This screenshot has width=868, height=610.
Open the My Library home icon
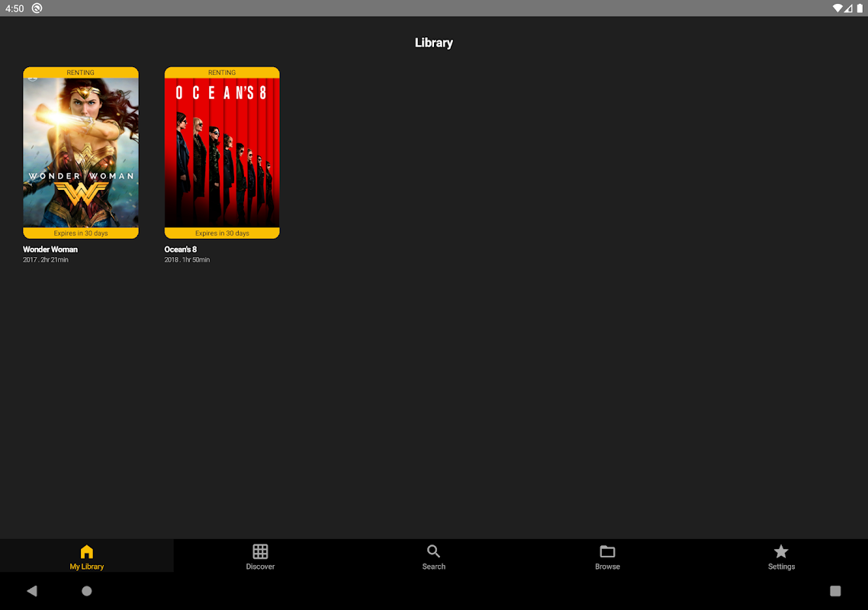coord(87,551)
